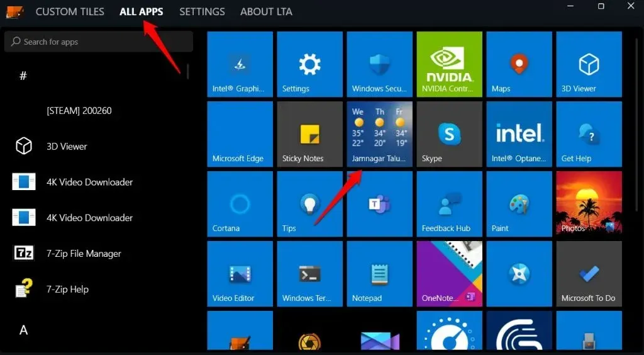Click the speedometer gauge tile in bottom row
644x355 pixels.
click(449, 330)
